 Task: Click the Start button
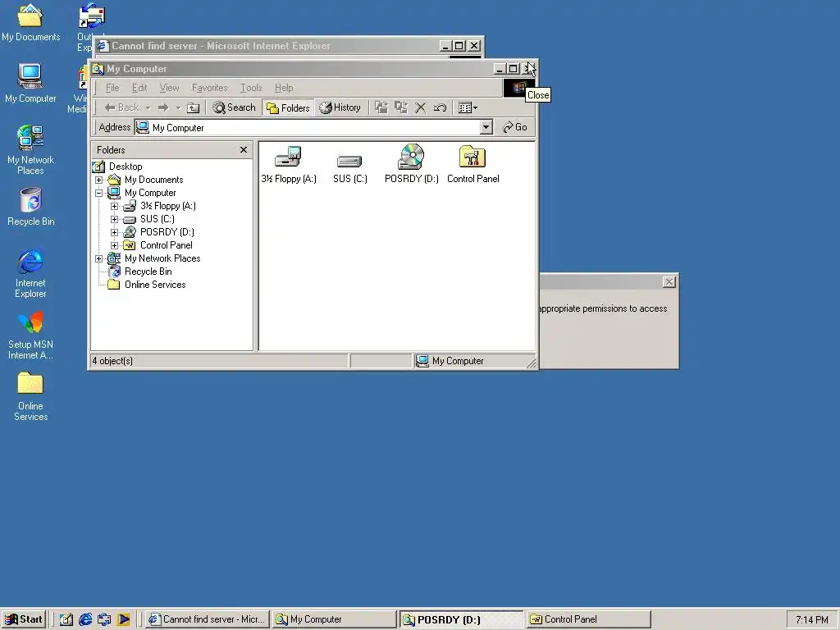pos(24,619)
